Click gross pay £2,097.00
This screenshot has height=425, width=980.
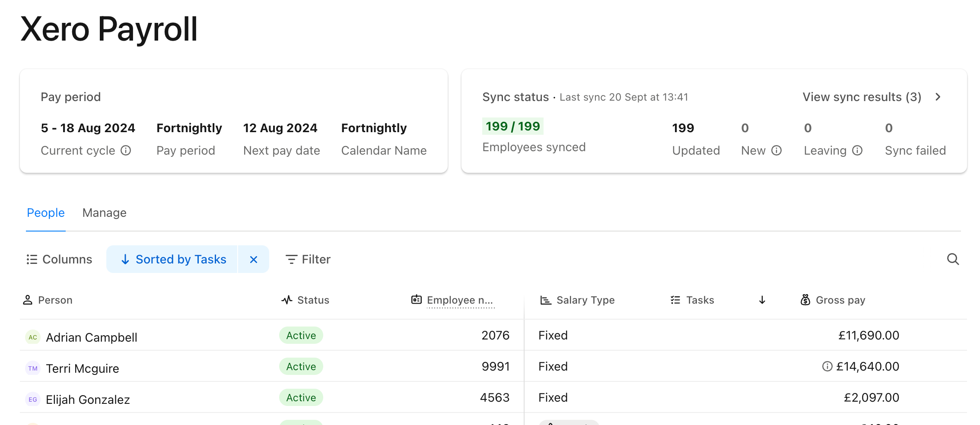pyautogui.click(x=872, y=397)
